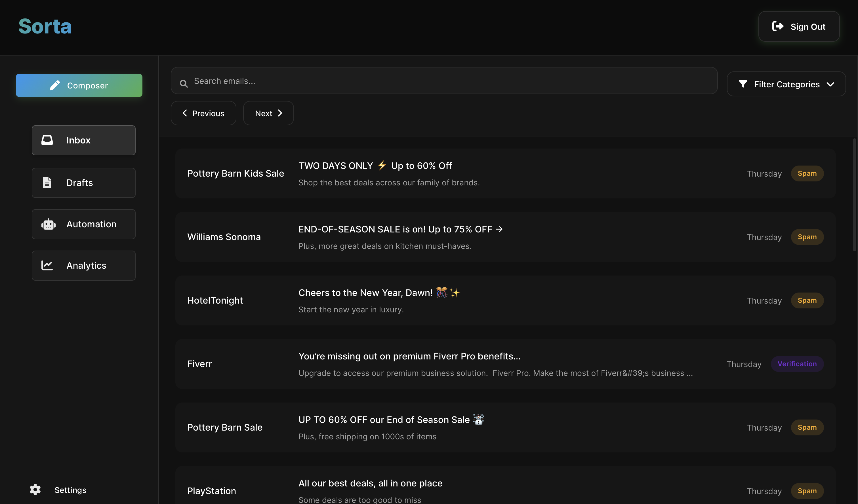Open the PlayStation email
Image resolution: width=858 pixels, height=504 pixels.
(505, 485)
